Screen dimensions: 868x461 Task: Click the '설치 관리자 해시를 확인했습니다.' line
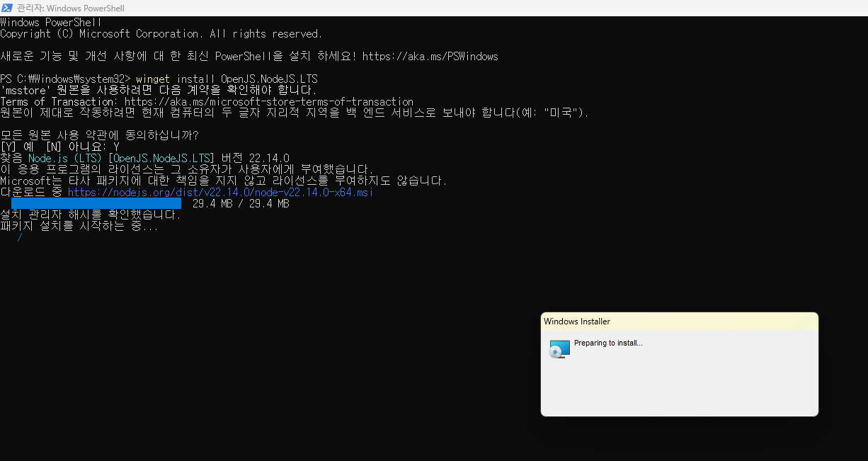tap(91, 215)
